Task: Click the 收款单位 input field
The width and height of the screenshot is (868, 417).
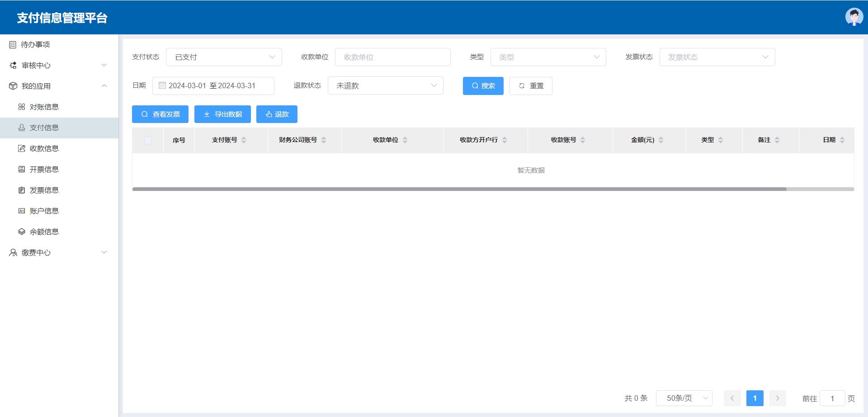Action: pyautogui.click(x=392, y=57)
